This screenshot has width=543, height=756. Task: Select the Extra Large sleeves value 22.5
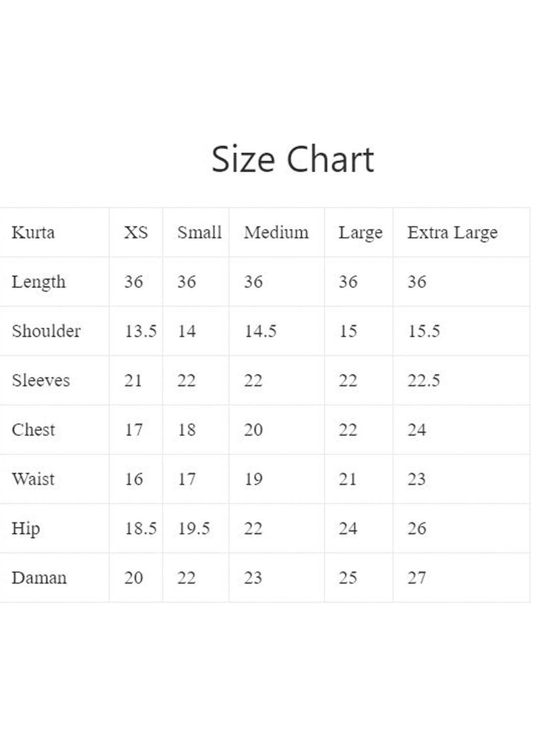click(x=423, y=380)
